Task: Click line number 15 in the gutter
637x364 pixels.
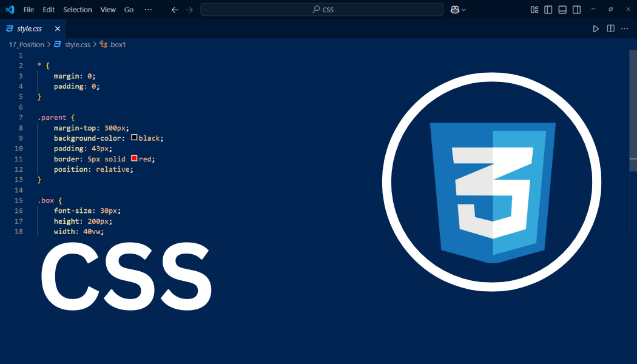Action: tap(19, 200)
